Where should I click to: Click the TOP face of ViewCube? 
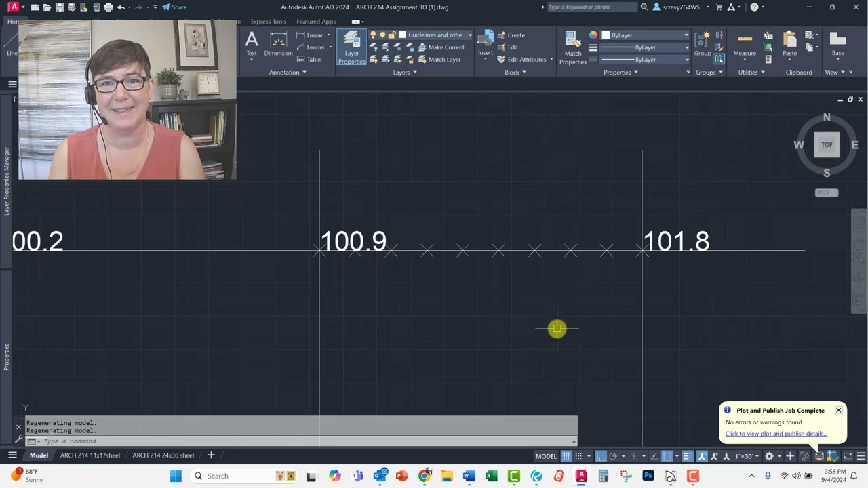point(827,144)
